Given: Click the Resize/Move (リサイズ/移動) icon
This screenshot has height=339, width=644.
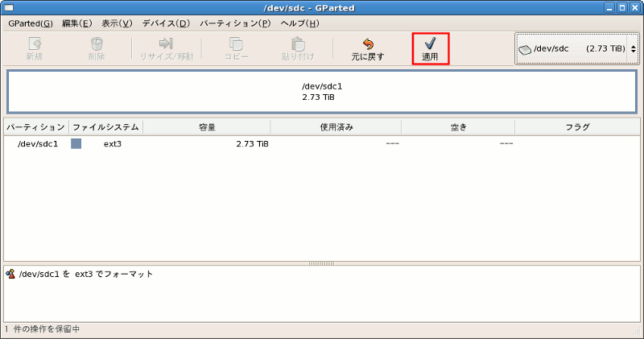Looking at the screenshot, I should pyautogui.click(x=167, y=43).
